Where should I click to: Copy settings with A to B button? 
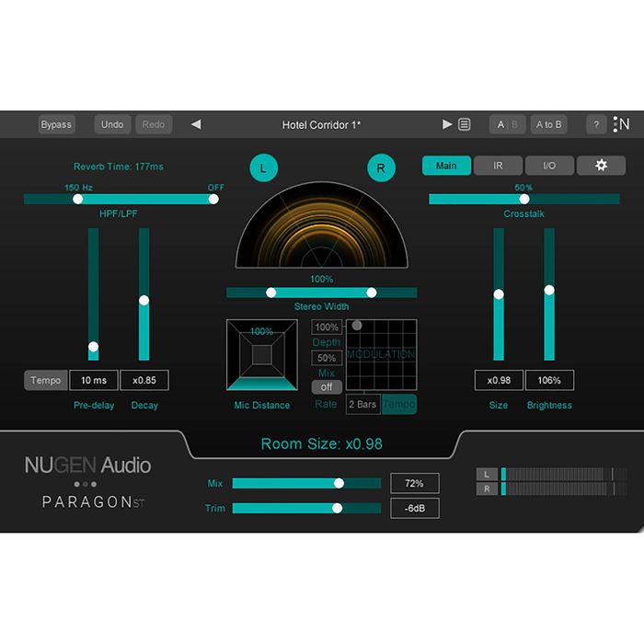[549, 124]
